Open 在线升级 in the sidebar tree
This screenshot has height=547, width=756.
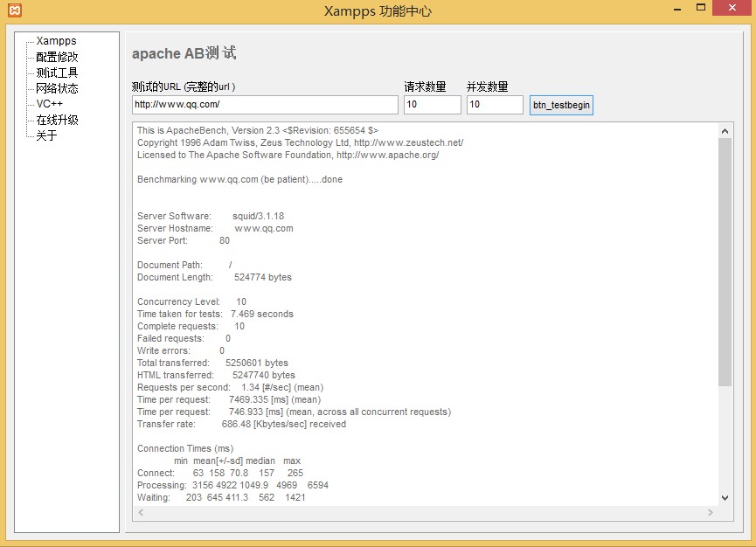[57, 120]
